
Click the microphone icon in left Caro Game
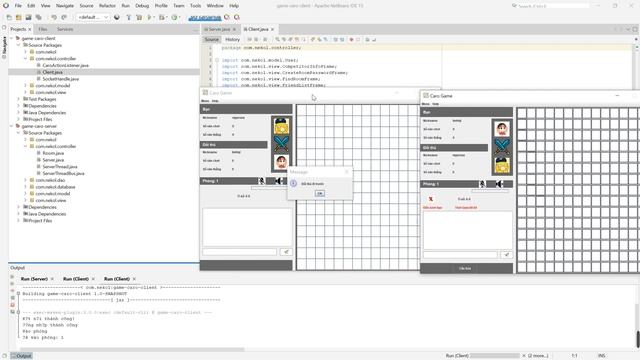[262, 181]
